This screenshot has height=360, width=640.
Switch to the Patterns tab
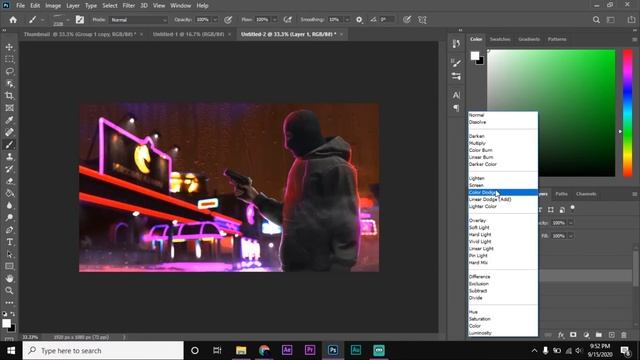pyautogui.click(x=557, y=39)
